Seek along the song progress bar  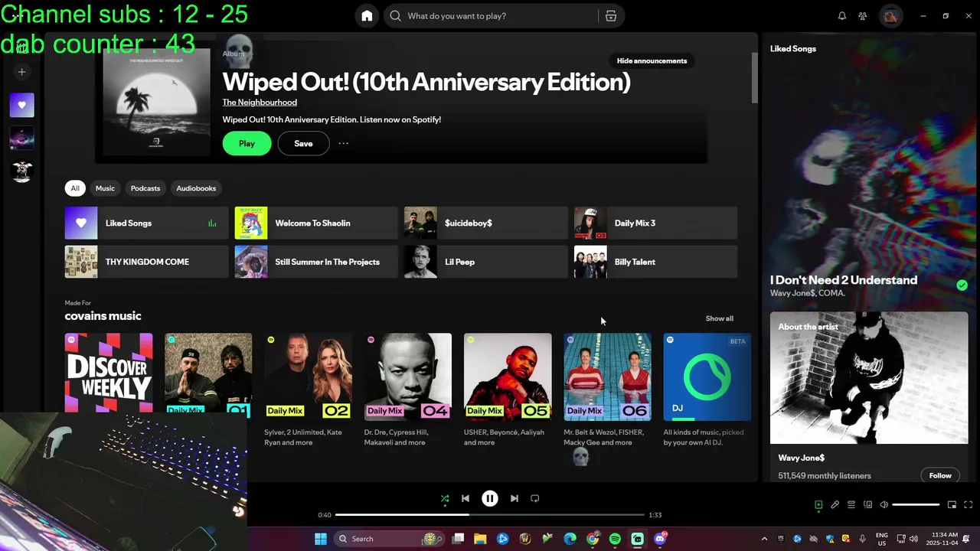tap(490, 515)
